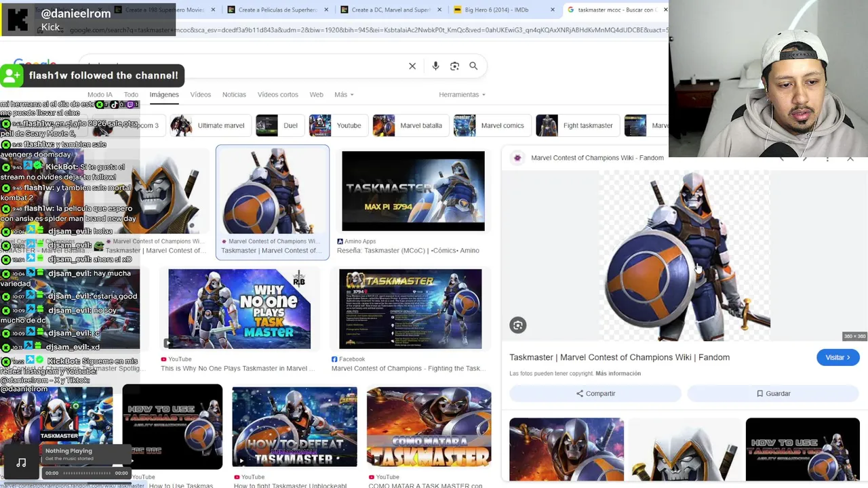Close the 'Create a DC, Marvel' tab
The height and width of the screenshot is (488, 868).
point(439,9)
